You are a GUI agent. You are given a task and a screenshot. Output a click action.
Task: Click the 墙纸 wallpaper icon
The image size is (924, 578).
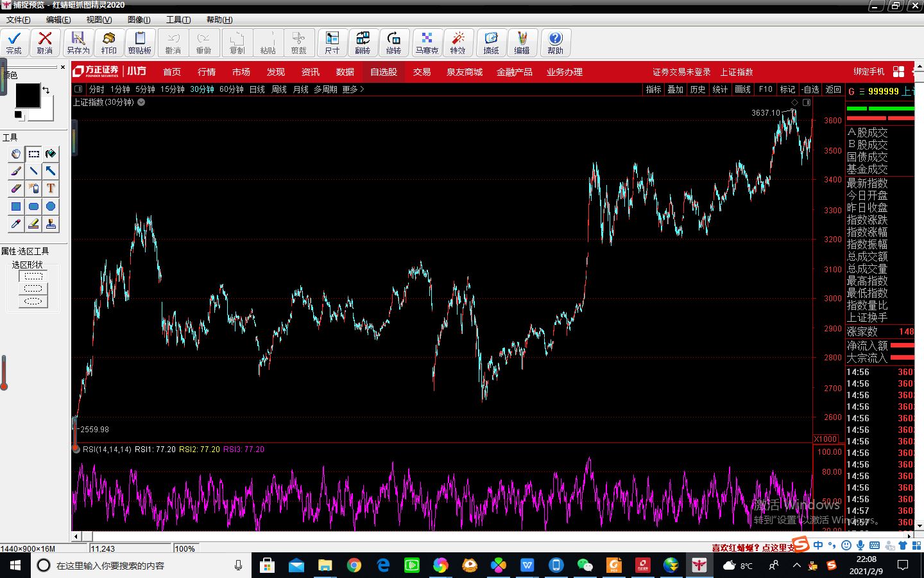click(x=491, y=42)
